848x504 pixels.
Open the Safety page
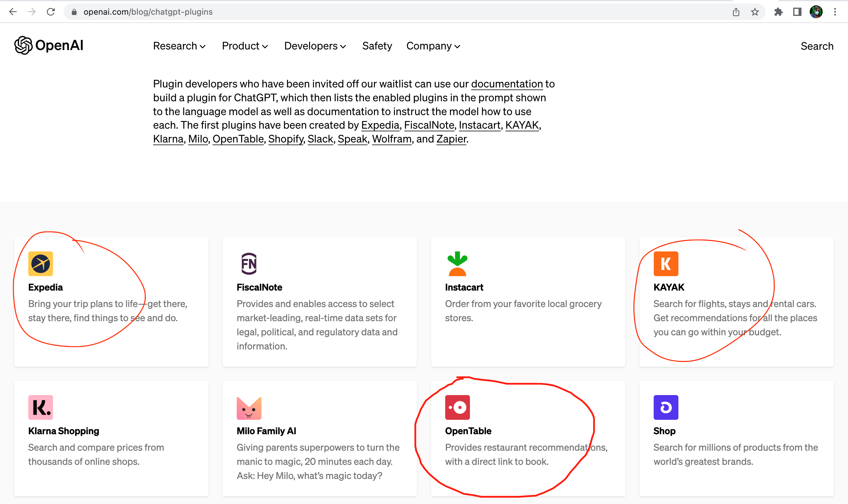pyautogui.click(x=377, y=46)
